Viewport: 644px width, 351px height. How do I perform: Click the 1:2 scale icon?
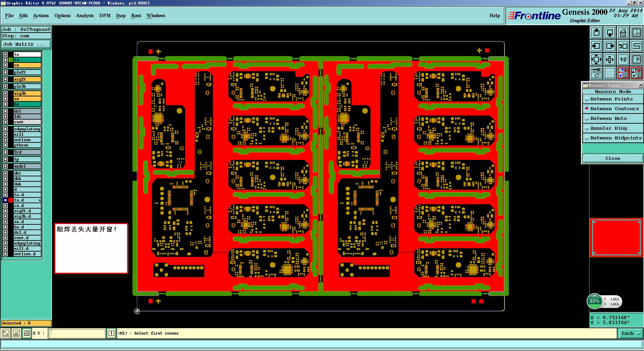pos(623,59)
